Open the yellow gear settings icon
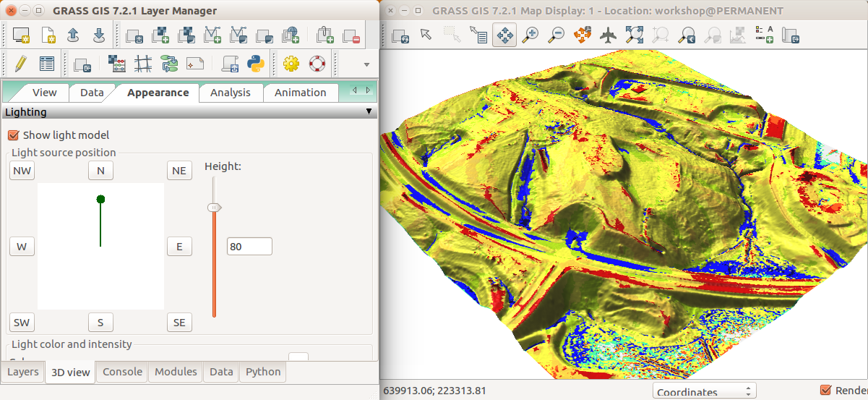 pos(291,64)
